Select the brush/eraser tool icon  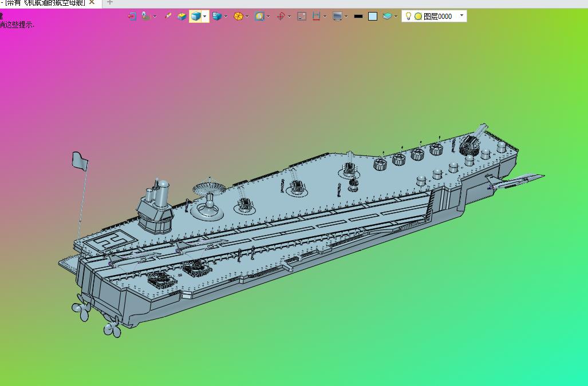[x=168, y=17]
